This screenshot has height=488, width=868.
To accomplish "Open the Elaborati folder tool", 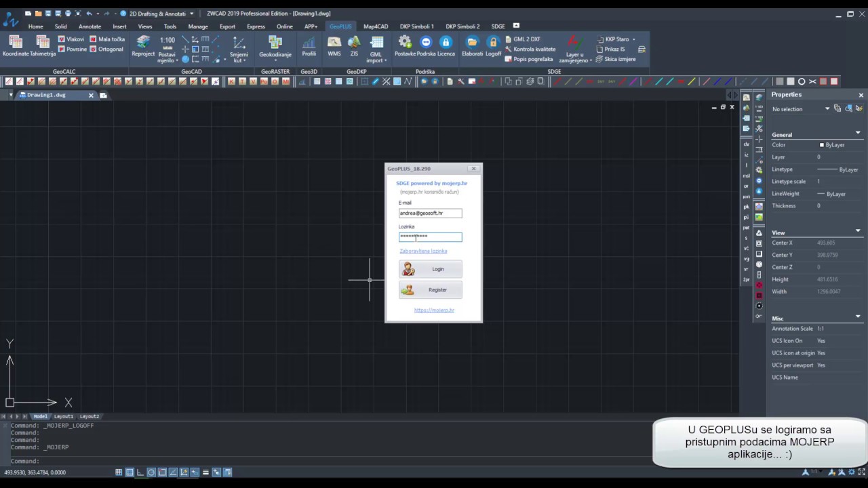I will pyautogui.click(x=473, y=46).
